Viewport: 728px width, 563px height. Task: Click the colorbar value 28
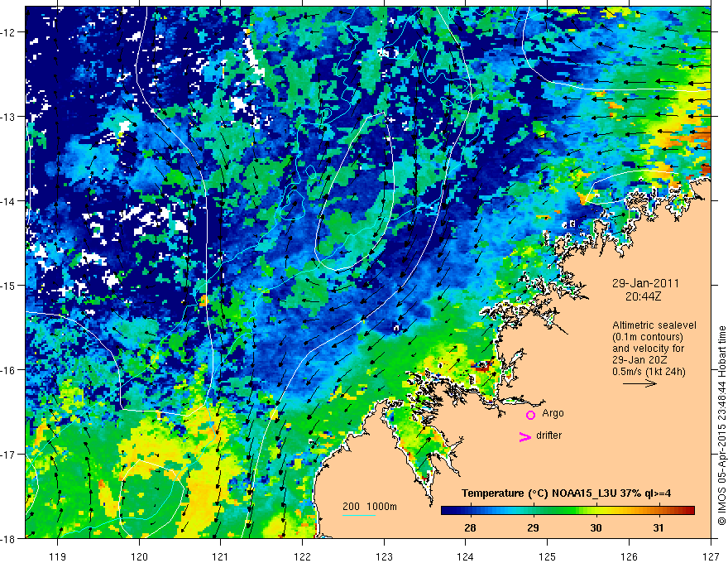(470, 527)
